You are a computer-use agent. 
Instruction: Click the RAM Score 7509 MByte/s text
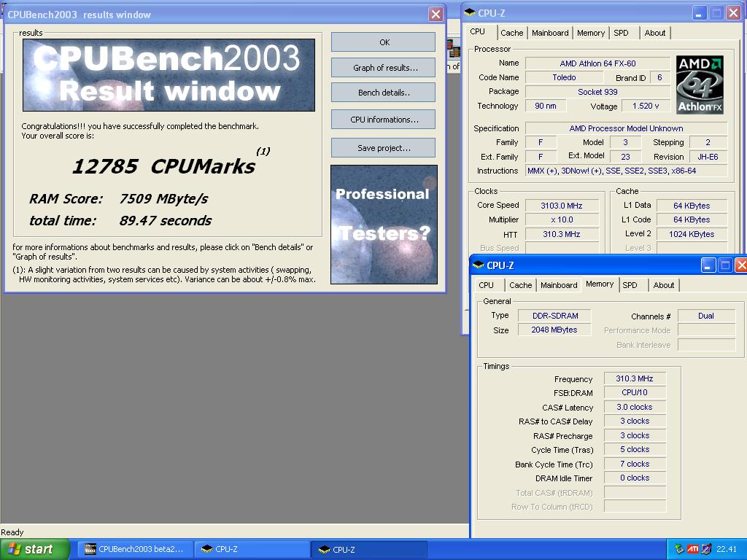119,198
